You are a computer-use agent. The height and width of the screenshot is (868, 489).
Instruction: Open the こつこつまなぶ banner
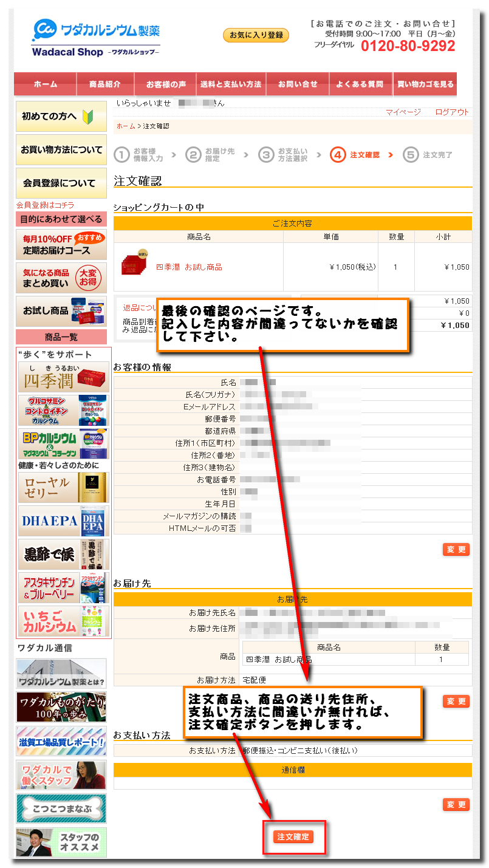click(x=61, y=808)
